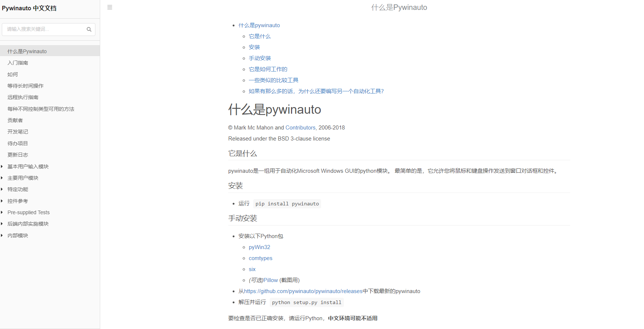Open the Contributors link

301,128
